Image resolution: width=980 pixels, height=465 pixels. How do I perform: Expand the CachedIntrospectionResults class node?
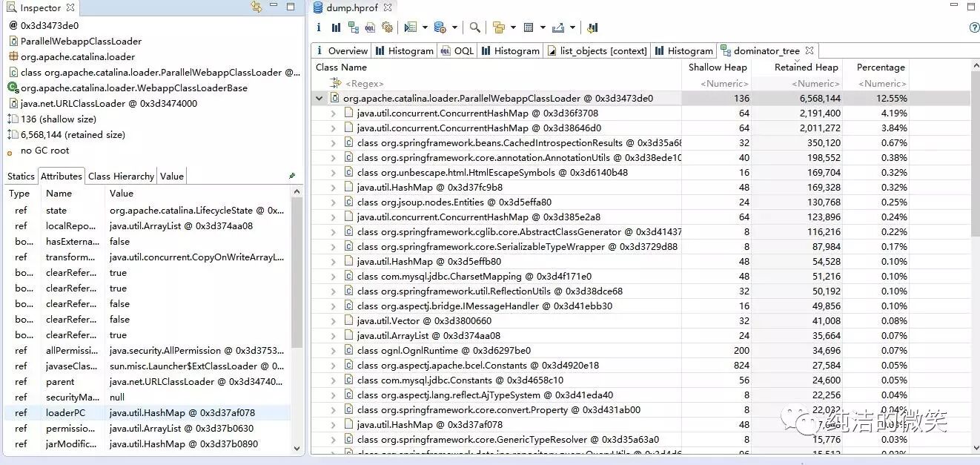334,142
